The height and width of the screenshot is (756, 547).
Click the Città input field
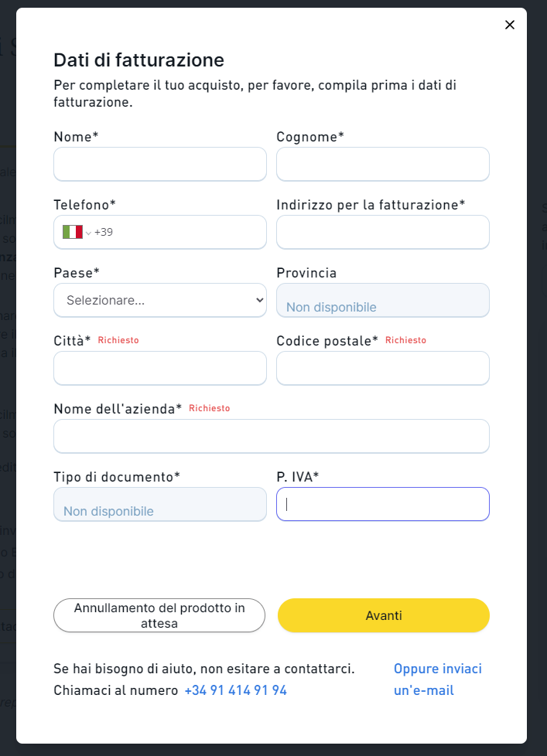160,368
